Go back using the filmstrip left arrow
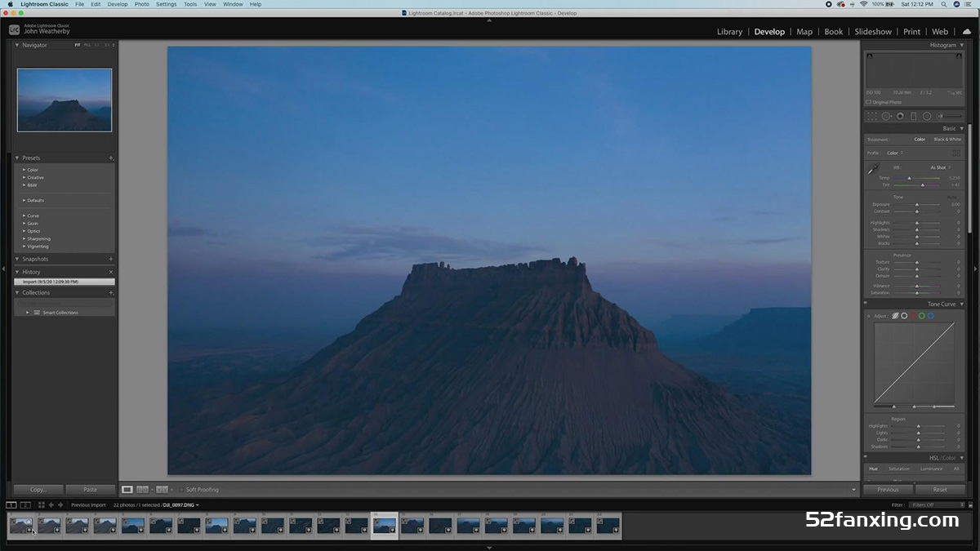This screenshot has height=551, width=980. (x=51, y=505)
